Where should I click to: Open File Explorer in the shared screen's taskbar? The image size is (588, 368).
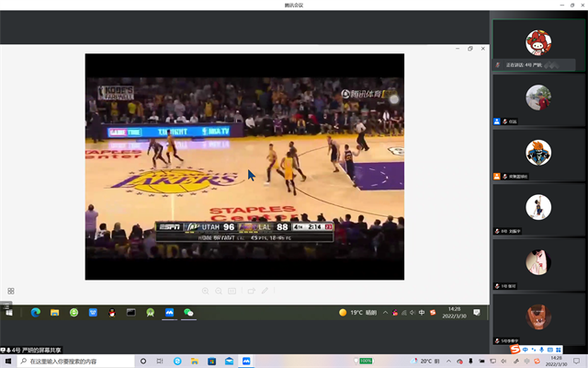click(55, 313)
